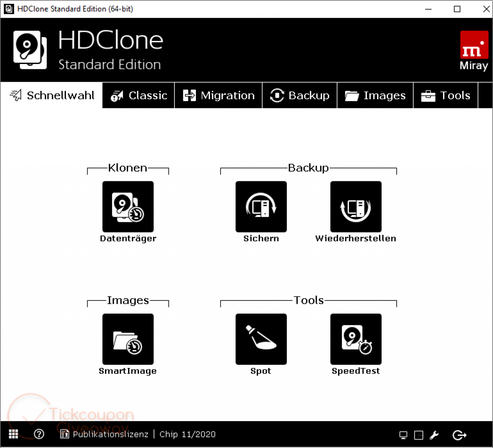Screen dimensions: 493x448
Task: Open settings via the wrench icon
Action: [x=434, y=435]
